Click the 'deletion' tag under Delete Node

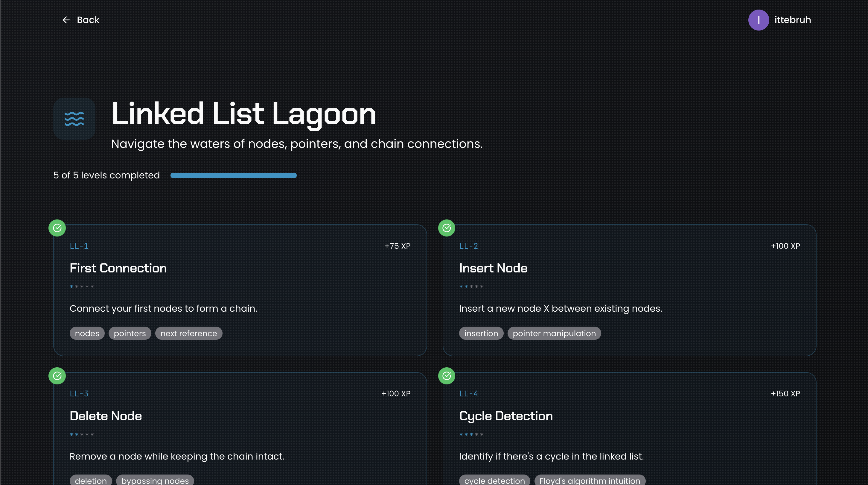tap(91, 481)
